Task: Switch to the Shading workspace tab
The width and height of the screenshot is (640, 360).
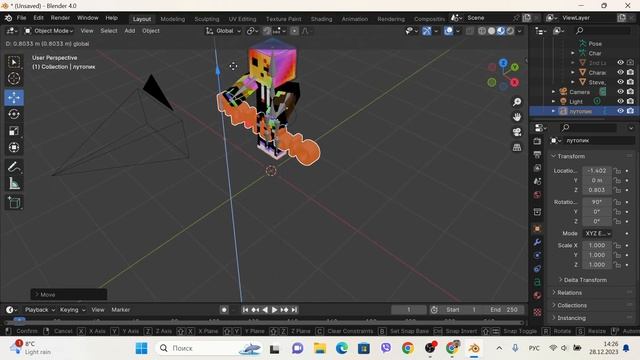Action: (x=321, y=19)
